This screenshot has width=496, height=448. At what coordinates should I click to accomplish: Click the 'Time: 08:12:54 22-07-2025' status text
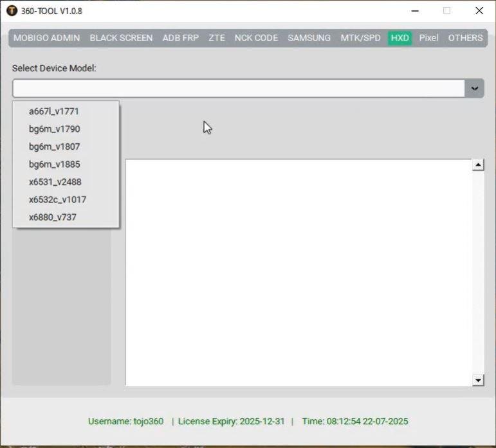click(x=355, y=422)
